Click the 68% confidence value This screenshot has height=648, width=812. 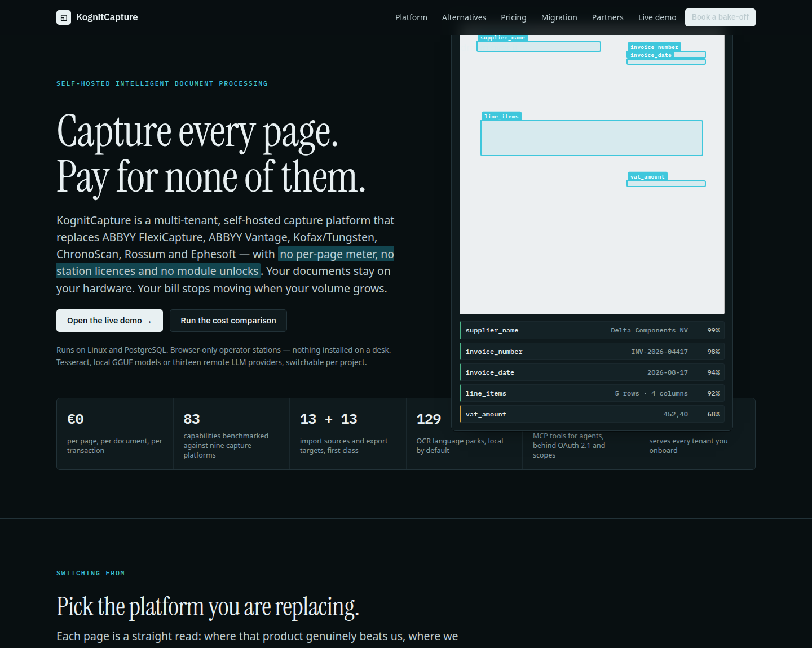(713, 414)
